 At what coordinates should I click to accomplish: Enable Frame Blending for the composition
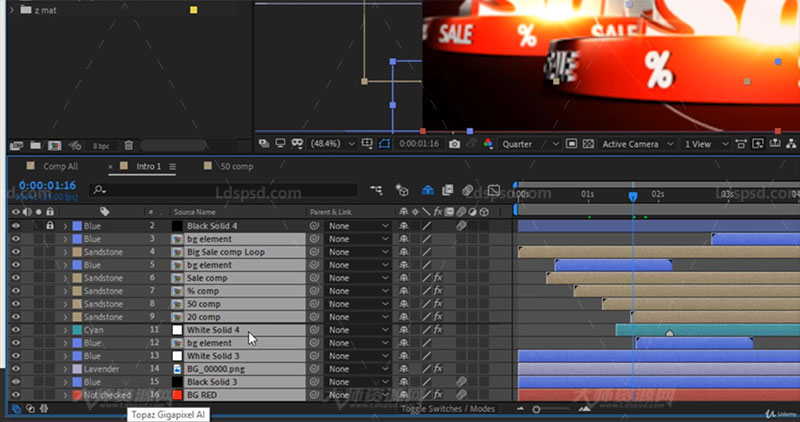(448, 190)
